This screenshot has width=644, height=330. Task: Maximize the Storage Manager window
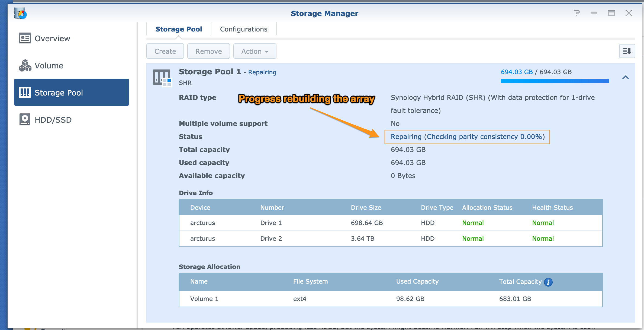611,13
